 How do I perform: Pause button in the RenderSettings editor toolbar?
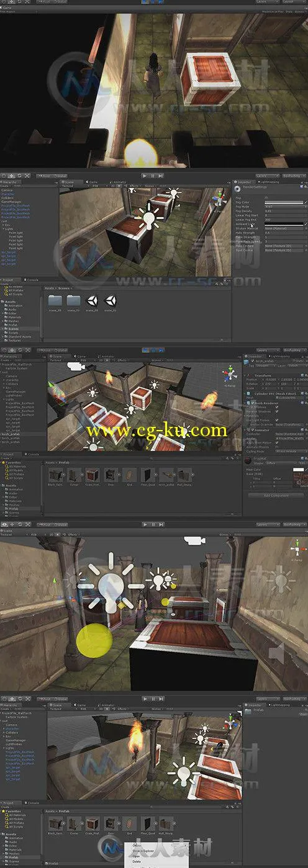pyautogui.click(x=153, y=176)
